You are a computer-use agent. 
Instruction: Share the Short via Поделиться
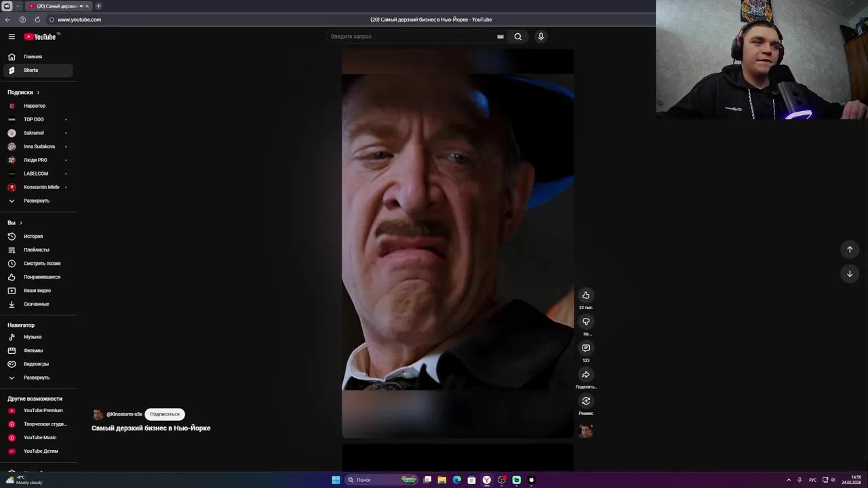(x=586, y=375)
